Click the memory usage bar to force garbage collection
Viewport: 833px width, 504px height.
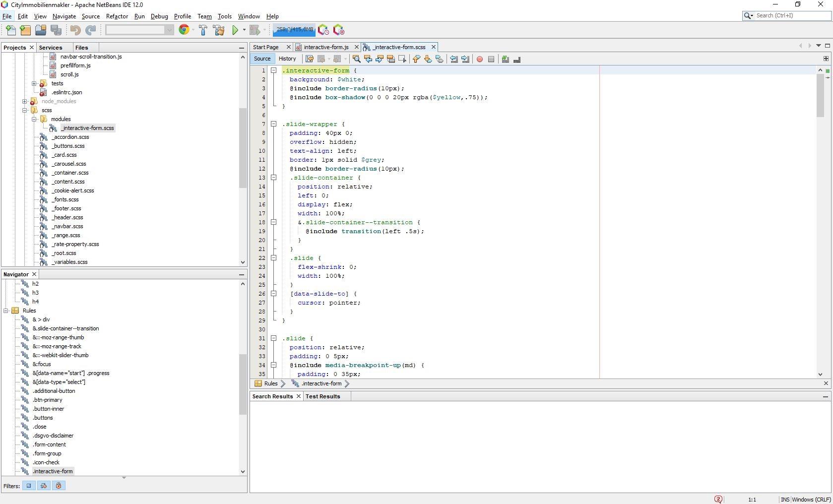pyautogui.click(x=295, y=30)
